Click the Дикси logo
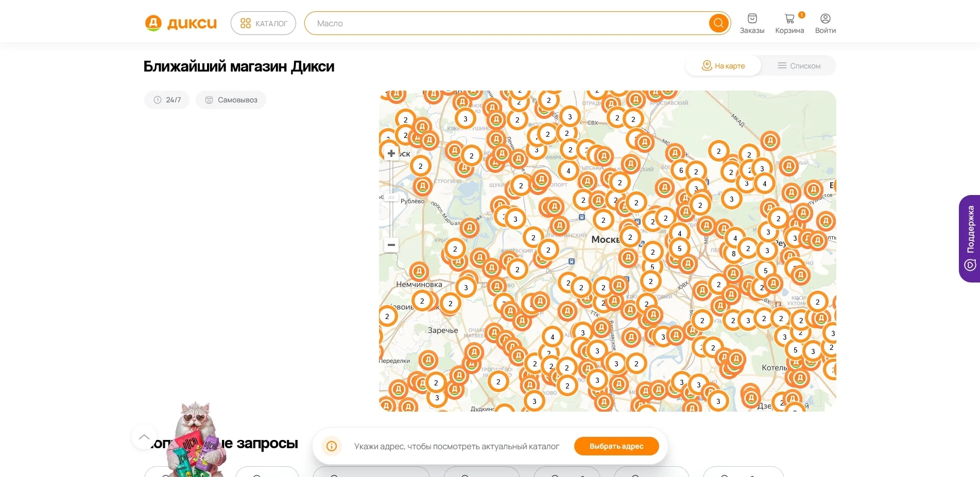This screenshot has height=477, width=980. pyautogui.click(x=181, y=23)
